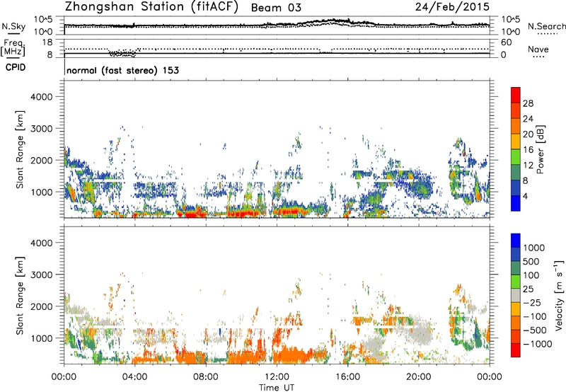This screenshot has width=566, height=392.
Task: Click the 'Nave' legend label
Action: click(x=538, y=49)
